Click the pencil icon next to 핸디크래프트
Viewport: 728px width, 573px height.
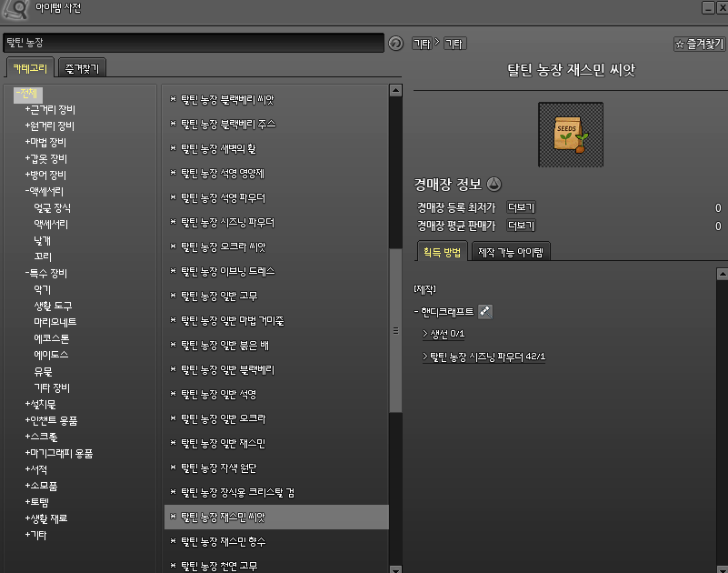pyautogui.click(x=485, y=311)
